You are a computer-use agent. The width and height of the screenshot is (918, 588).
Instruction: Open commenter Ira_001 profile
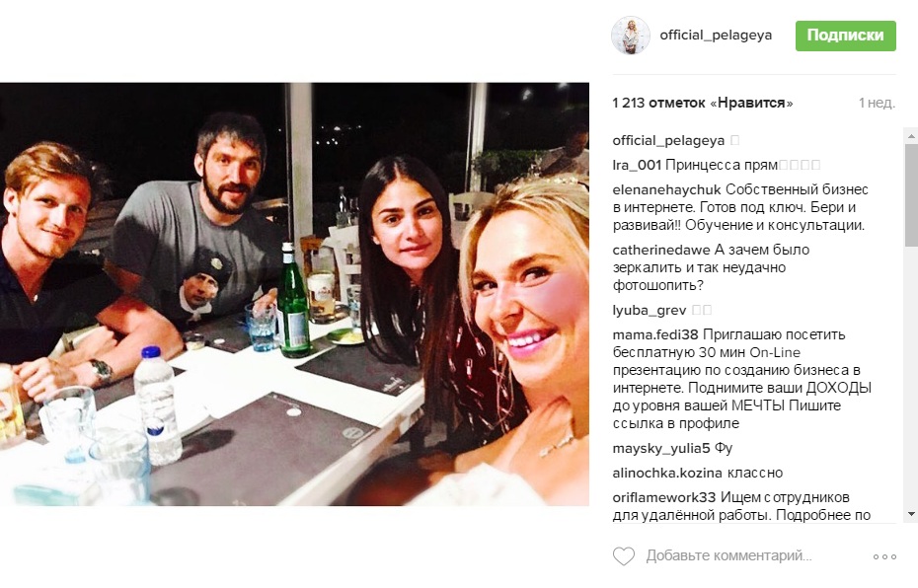pos(637,165)
